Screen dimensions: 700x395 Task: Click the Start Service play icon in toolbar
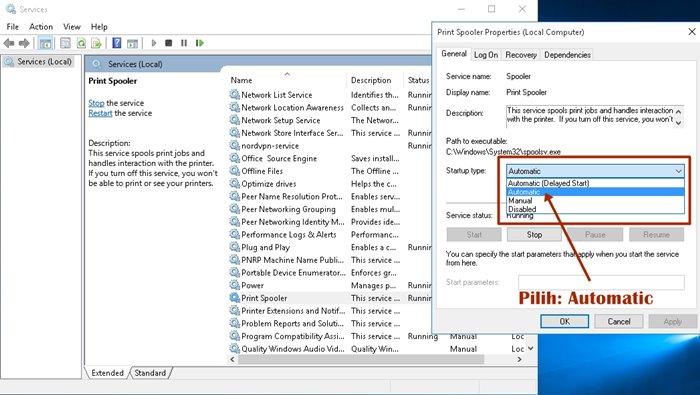154,43
